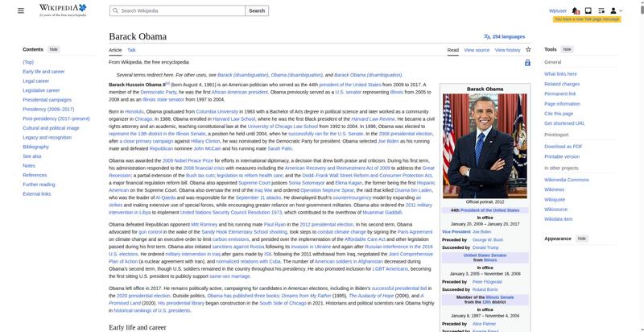The height and width of the screenshot is (332, 644).
Task: Click the translate icon beside 254 languages
Action: click(487, 36)
